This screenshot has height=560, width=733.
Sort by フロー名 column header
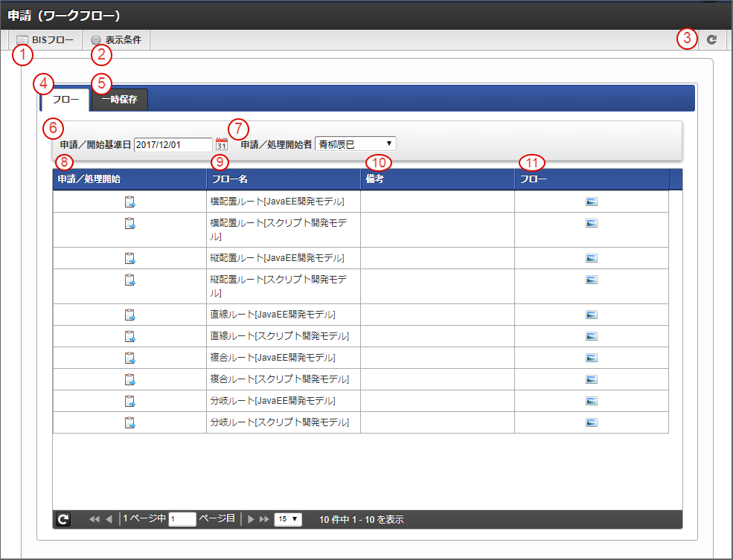[x=284, y=179]
